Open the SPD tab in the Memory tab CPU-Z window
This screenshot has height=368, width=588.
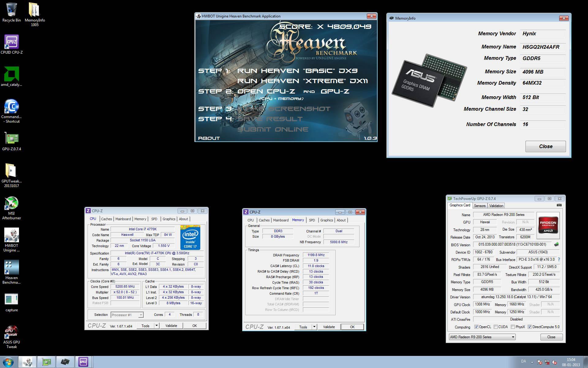tap(312, 220)
